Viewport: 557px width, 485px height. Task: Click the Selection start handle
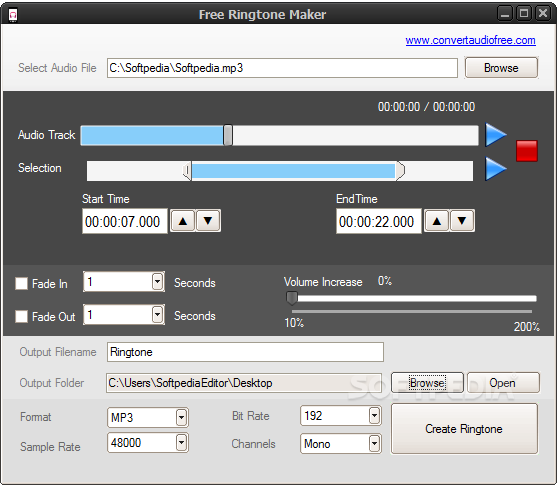(x=187, y=171)
